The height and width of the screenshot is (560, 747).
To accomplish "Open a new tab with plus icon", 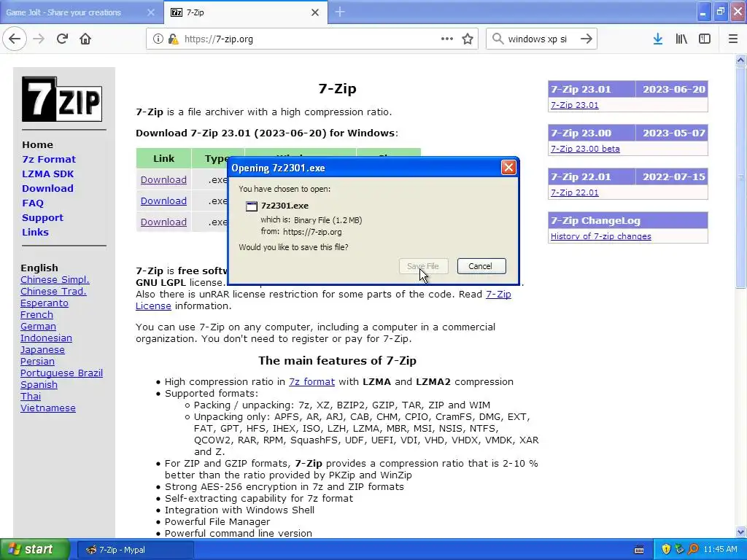I will click(340, 12).
